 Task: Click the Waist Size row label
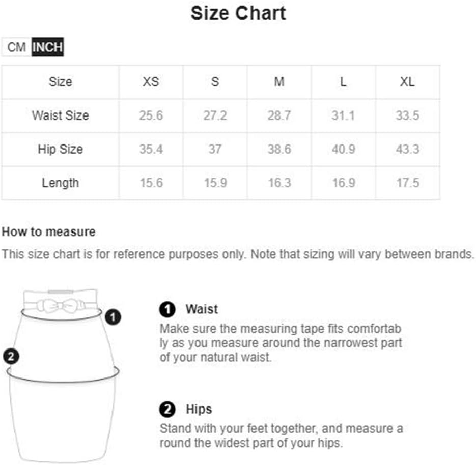point(61,115)
